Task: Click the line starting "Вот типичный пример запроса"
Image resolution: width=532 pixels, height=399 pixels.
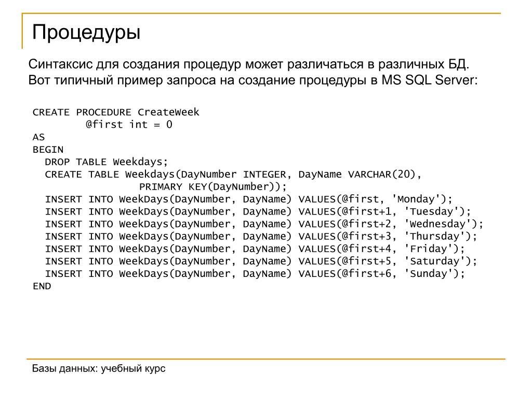Action: coord(253,80)
